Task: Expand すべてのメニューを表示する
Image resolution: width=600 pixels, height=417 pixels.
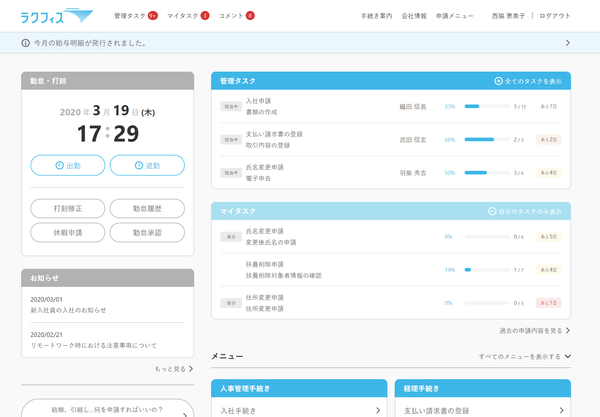Action: (x=525, y=355)
